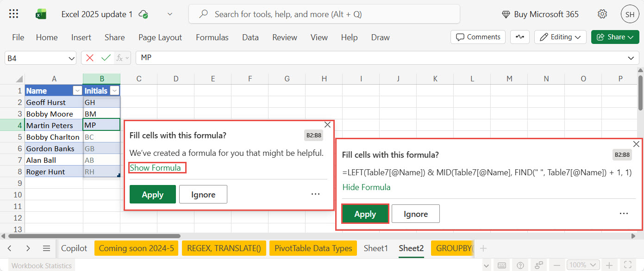This screenshot has width=644, height=271.
Task: Open the app launcher waffle icon
Action: click(14, 14)
